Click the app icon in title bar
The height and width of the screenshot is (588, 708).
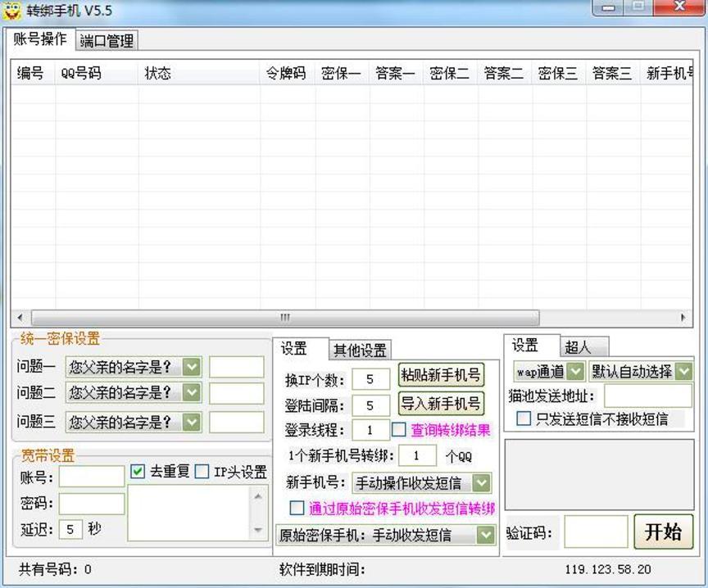click(12, 11)
